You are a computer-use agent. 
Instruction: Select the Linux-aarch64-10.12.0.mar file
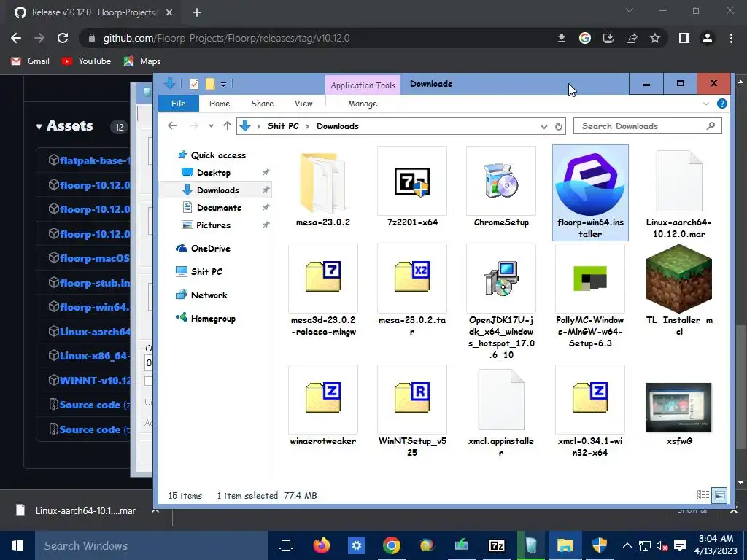point(679,192)
